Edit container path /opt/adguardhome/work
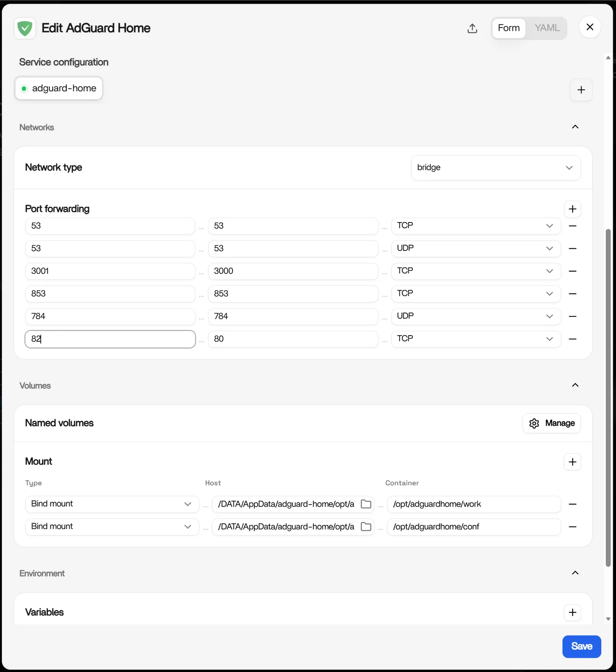Image resolution: width=616 pixels, height=672 pixels. [x=474, y=504]
